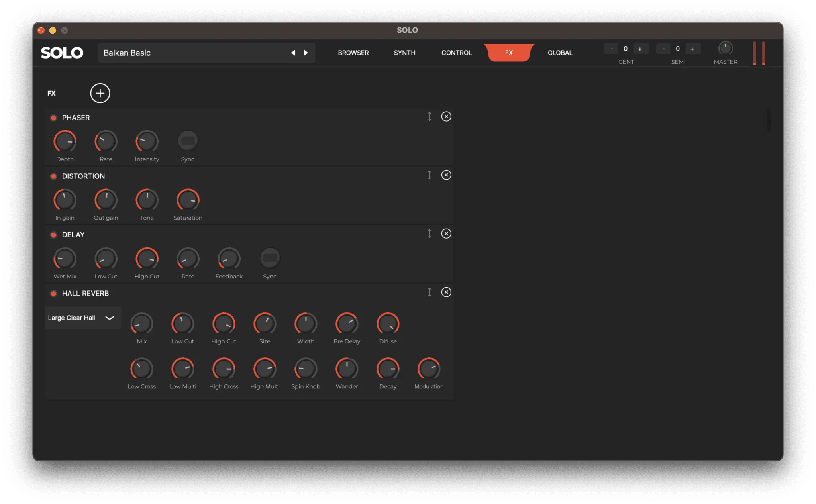
Task: Go to the next preset
Action: [306, 53]
